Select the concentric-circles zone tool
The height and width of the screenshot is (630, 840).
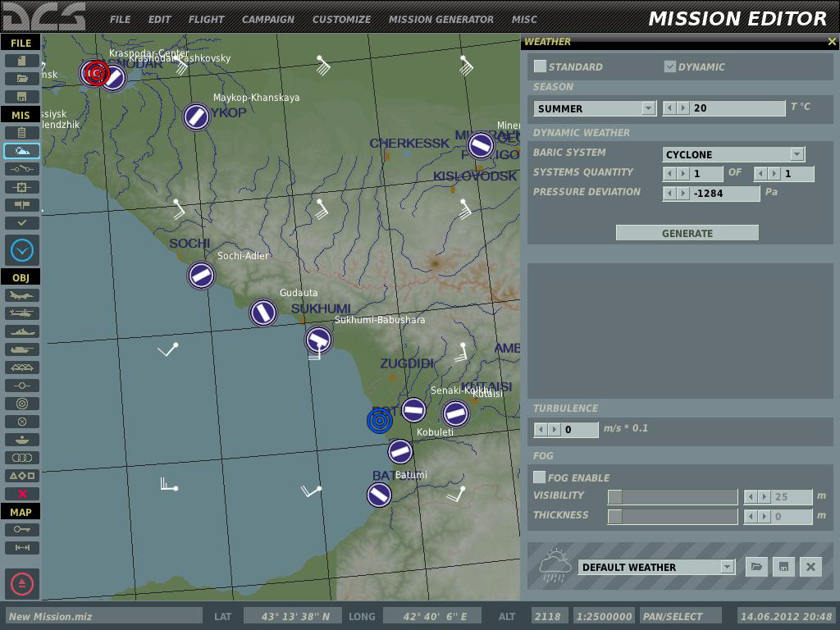pos(21,404)
